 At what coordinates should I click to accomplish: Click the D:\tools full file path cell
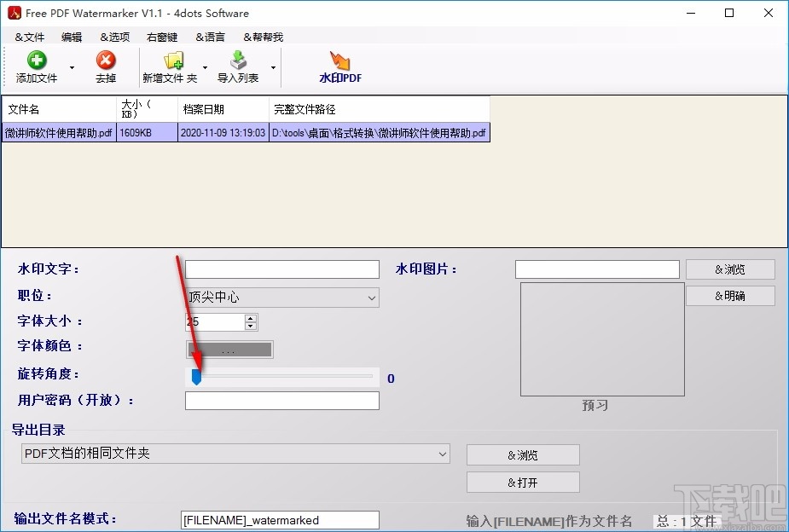(380, 133)
